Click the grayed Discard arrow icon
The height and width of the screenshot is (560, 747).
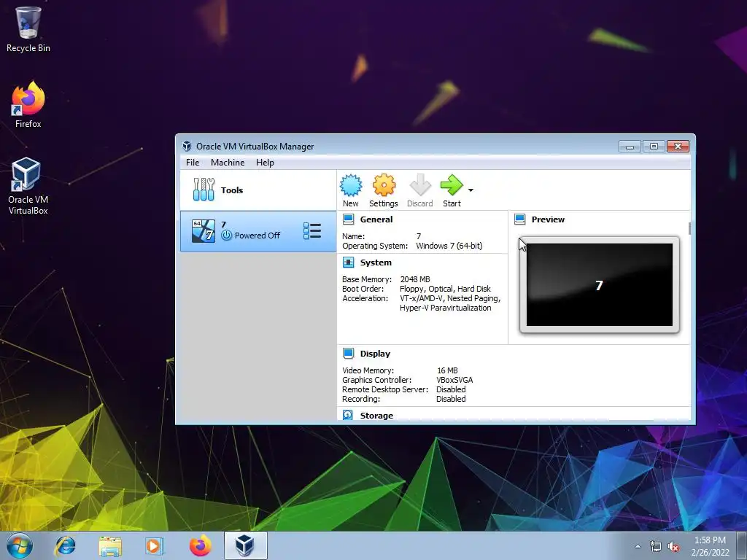point(420,185)
